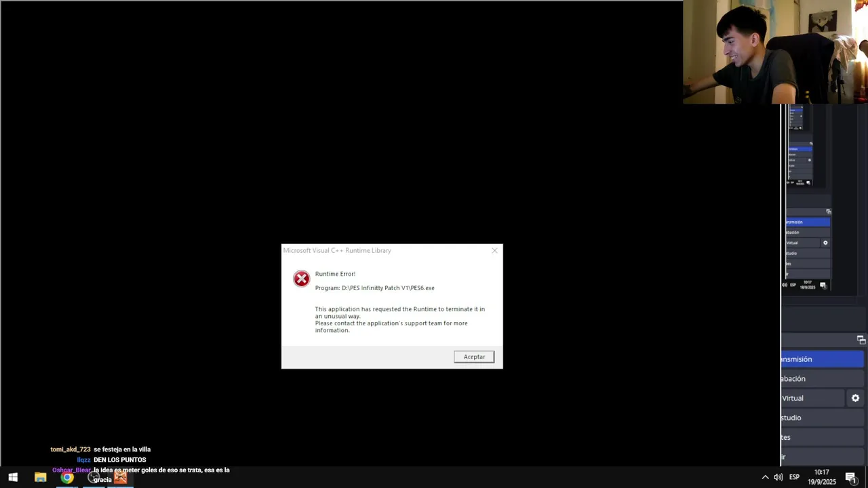Screen dimensions: 868x488
Task: Click chat message 'DEN LOS PUNTOS'
Action: [119, 460]
